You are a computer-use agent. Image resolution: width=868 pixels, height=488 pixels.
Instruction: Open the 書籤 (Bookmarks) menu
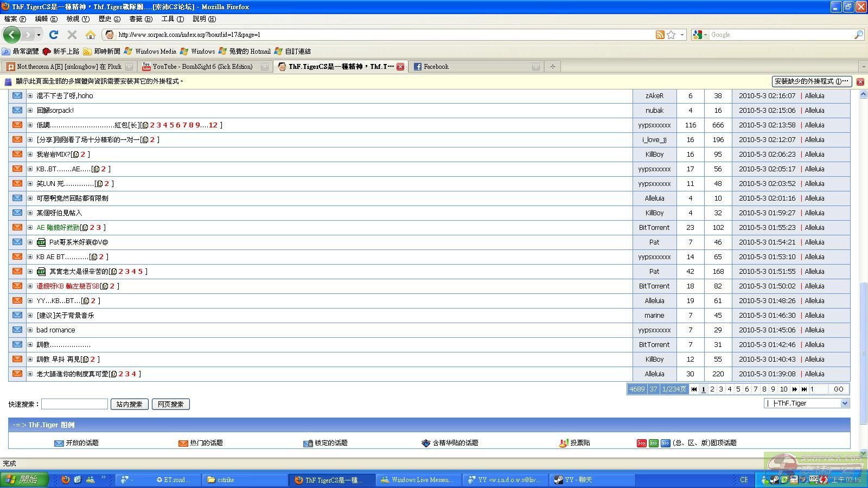141,19
